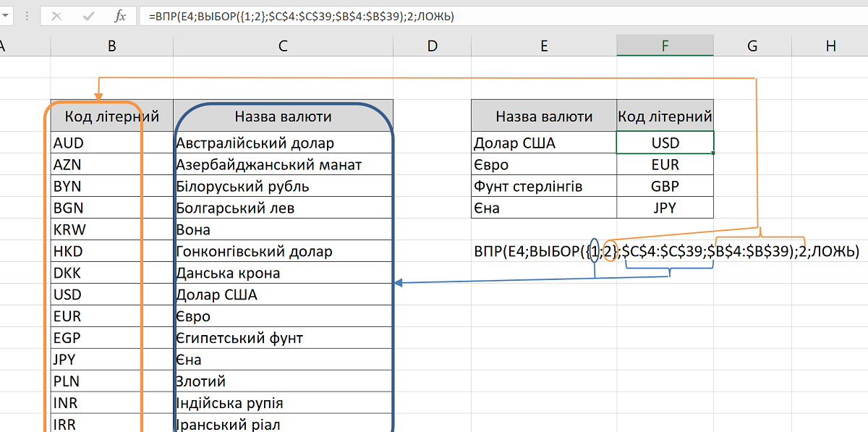
Task: Select cell 'Єна' in column E
Action: point(544,208)
